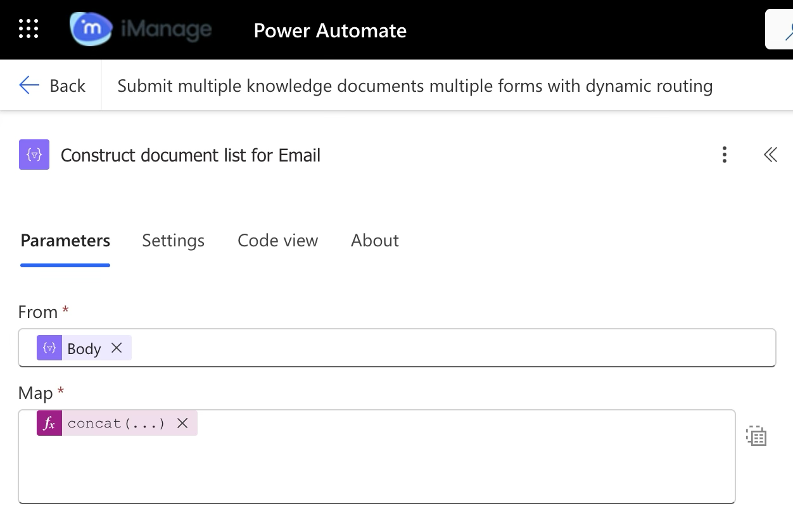Click the iManage logo
This screenshot has height=532, width=793.
pos(141,29)
